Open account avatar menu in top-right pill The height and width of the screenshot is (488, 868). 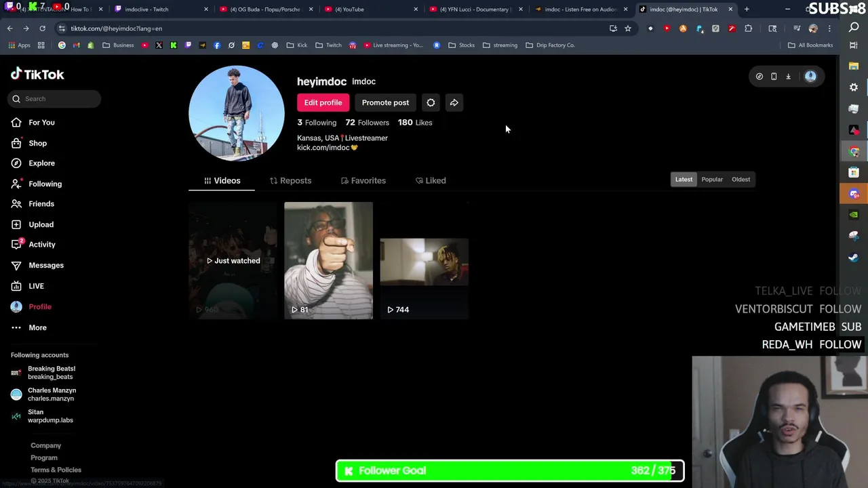(x=810, y=77)
